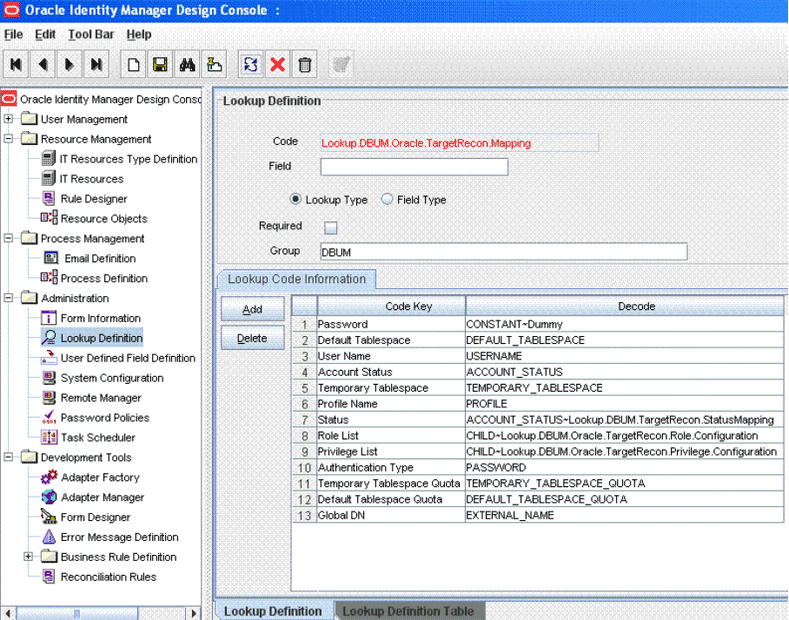The width and height of the screenshot is (789, 620).
Task: Select the CONSTANT~Dummy decode cell
Action: click(x=624, y=324)
